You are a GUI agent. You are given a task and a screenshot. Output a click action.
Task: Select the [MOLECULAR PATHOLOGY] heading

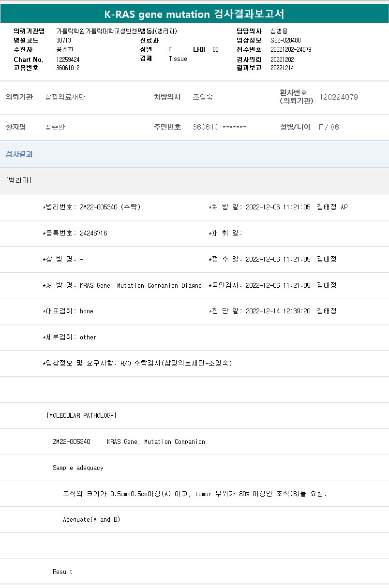(x=82, y=415)
